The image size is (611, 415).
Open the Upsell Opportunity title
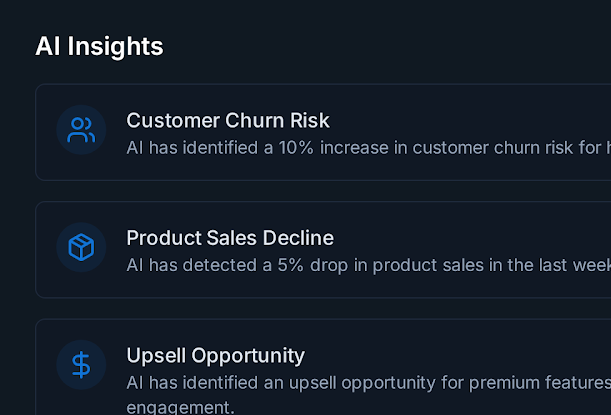215,355
